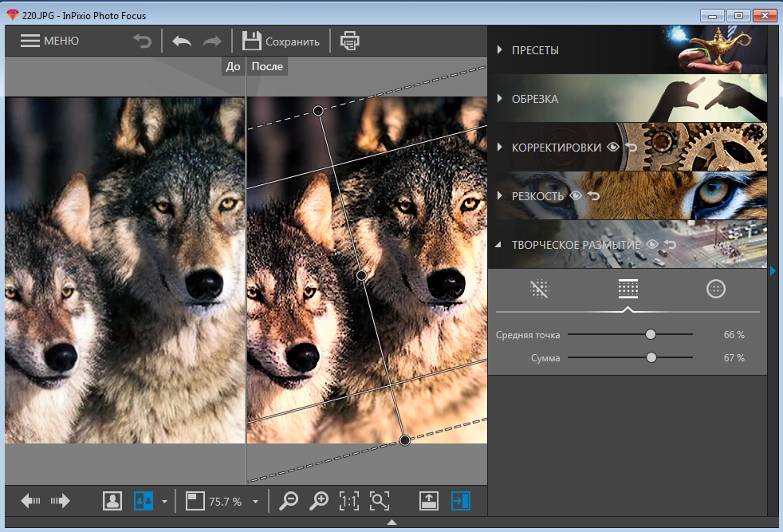Screen dimensions: 783x532
Task: Click the zoom in magnifier icon
Action: click(x=319, y=501)
